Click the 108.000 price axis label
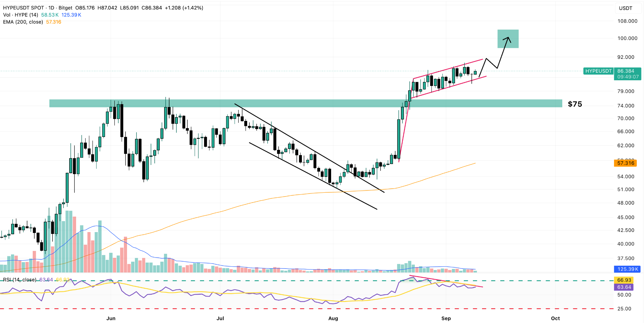The height and width of the screenshot is (323, 644). point(627,21)
